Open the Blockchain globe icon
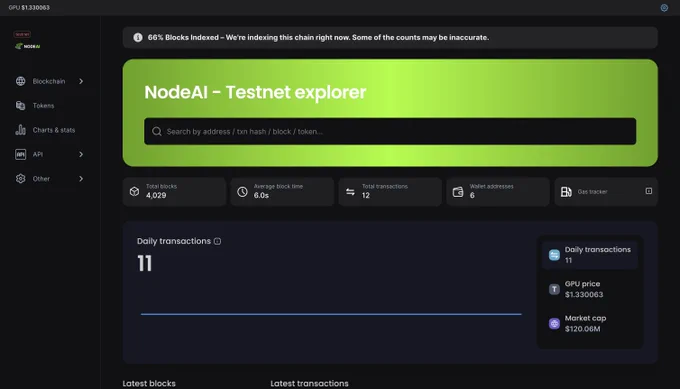 pyautogui.click(x=20, y=81)
